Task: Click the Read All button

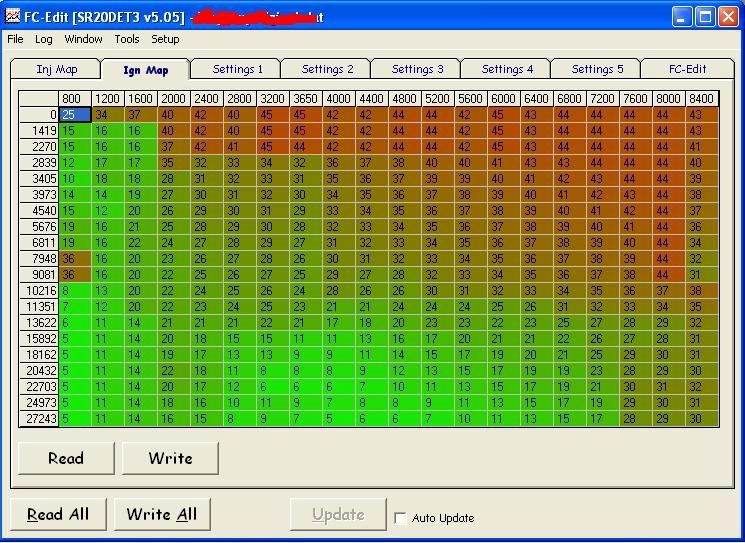Action: click(x=58, y=514)
